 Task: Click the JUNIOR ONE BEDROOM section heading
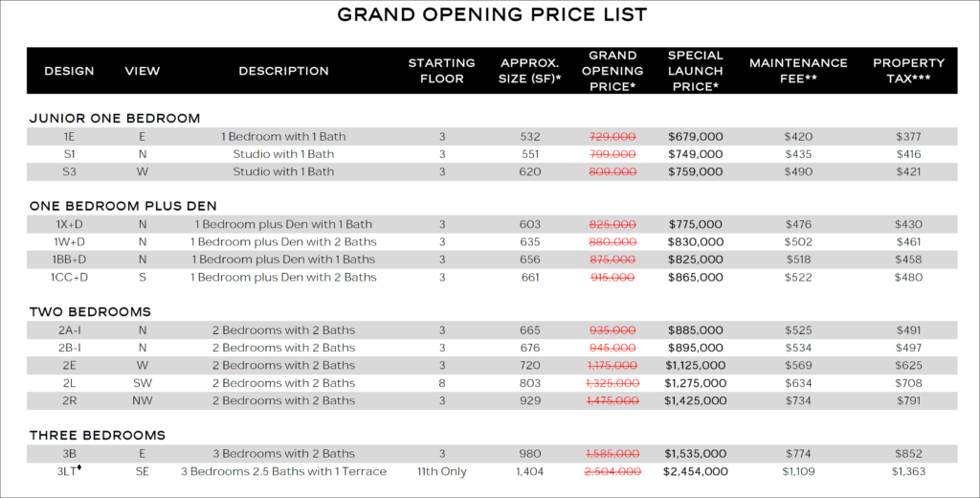(115, 118)
